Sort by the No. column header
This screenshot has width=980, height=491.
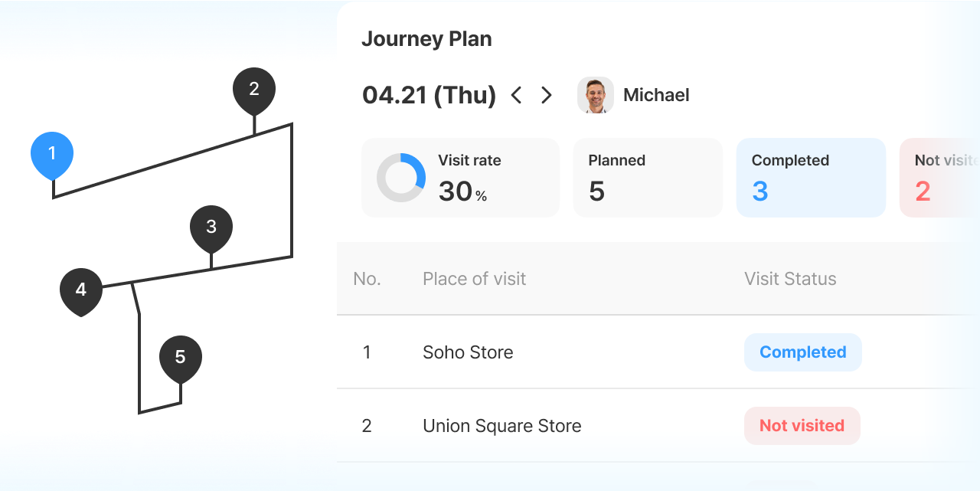[x=367, y=279]
